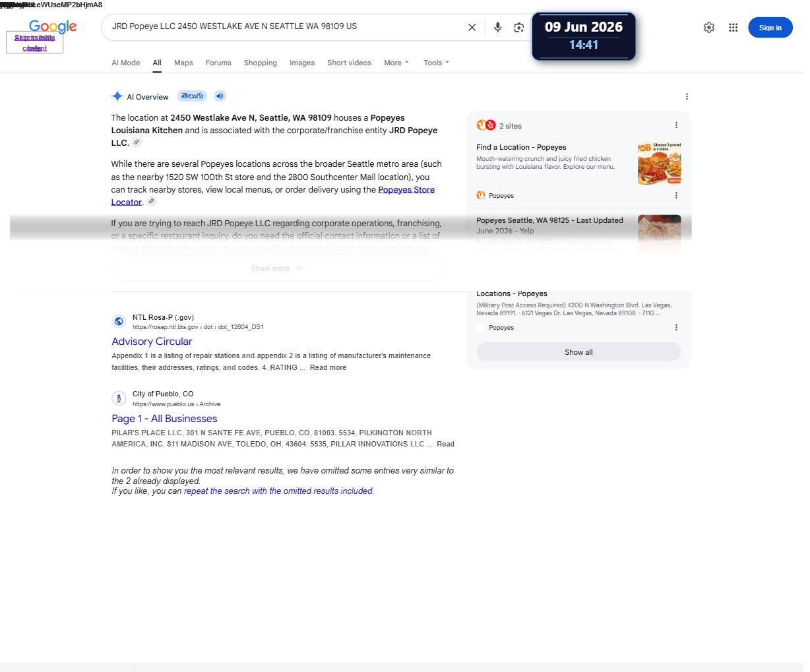Start voice search with the microphone icon
The image size is (810, 672).
[498, 28]
